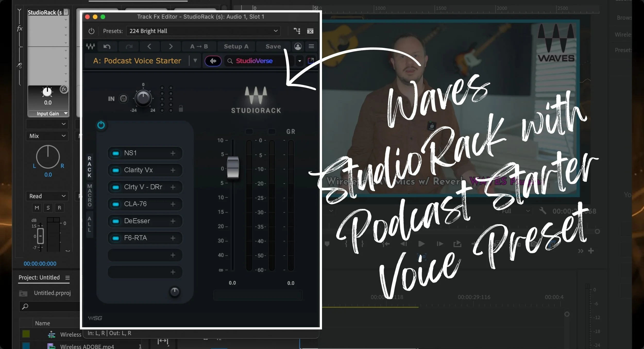Expand the Podcast Voice Starter preset arrow
644x349 pixels.
195,61
